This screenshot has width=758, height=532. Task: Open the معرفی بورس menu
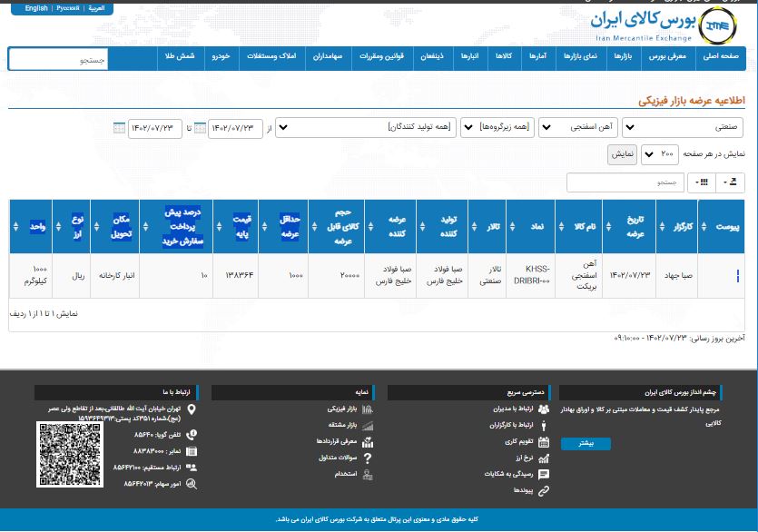(667, 56)
